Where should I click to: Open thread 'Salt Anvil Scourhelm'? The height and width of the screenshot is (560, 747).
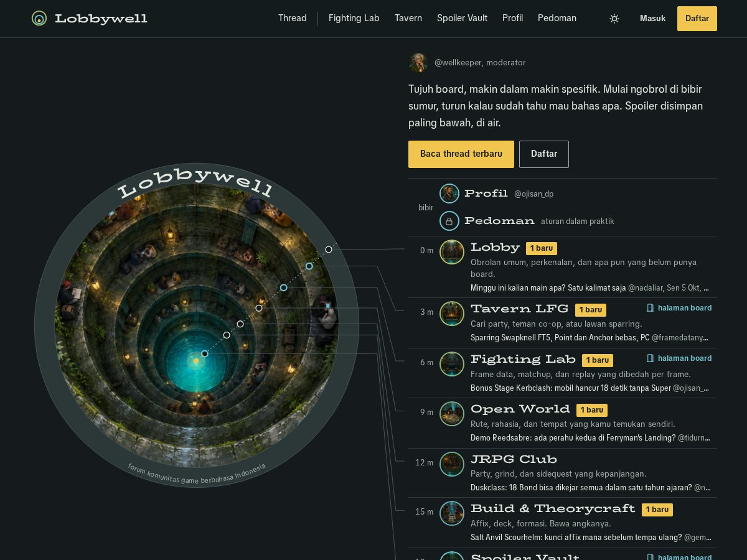(576, 537)
